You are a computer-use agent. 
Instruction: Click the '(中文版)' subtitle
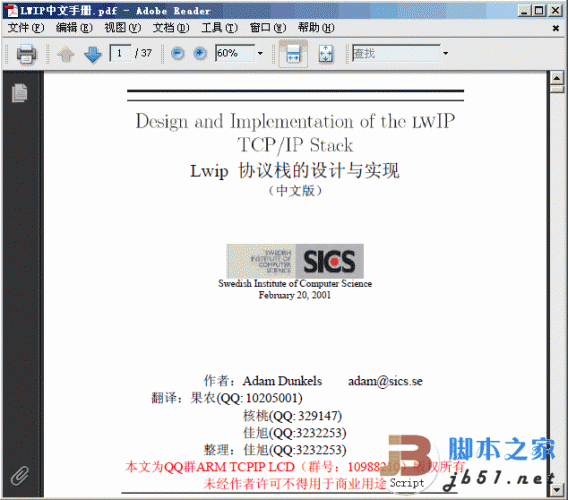coord(295,191)
